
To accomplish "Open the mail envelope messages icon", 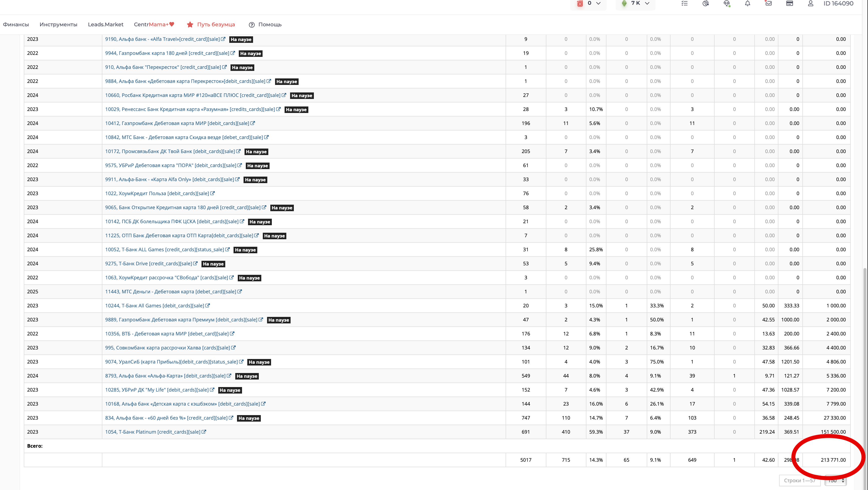I will click(768, 3).
